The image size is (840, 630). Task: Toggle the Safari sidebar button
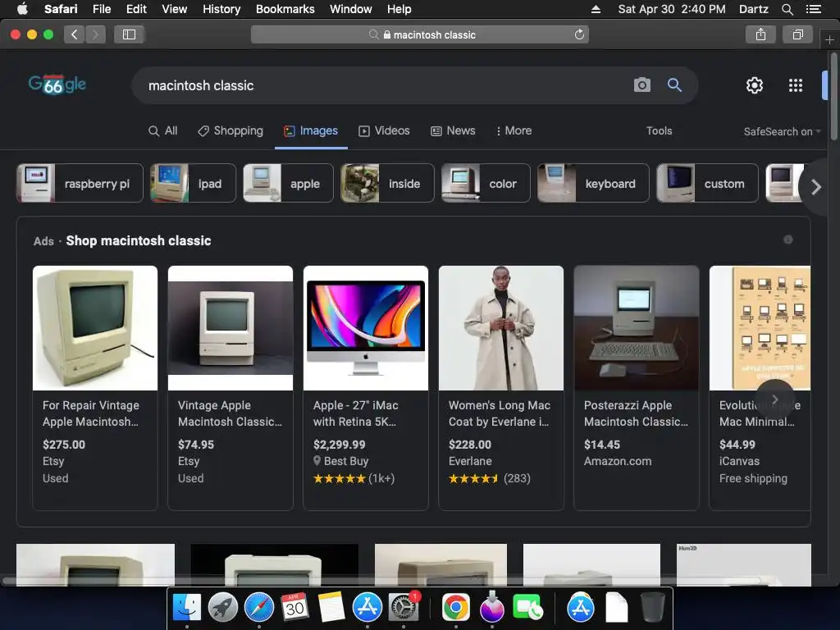(129, 34)
